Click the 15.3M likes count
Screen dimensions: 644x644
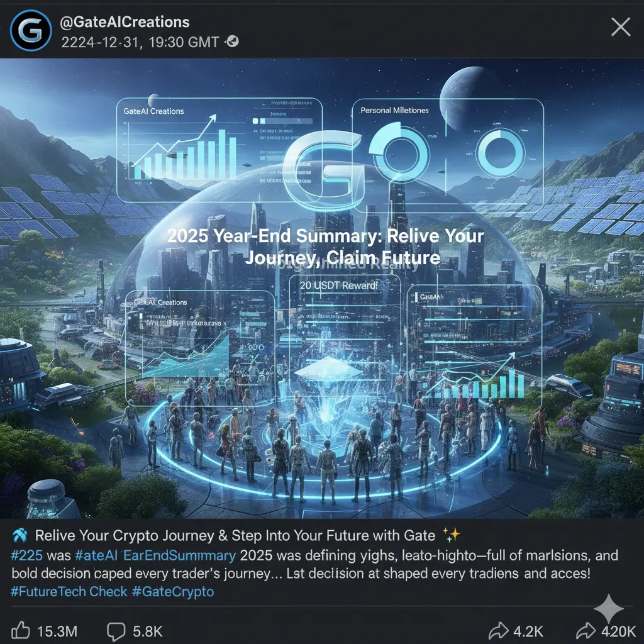pyautogui.click(x=57, y=631)
